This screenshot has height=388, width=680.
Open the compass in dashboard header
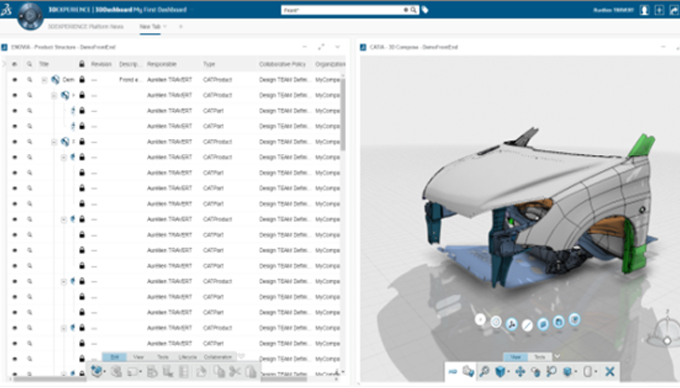click(x=30, y=16)
